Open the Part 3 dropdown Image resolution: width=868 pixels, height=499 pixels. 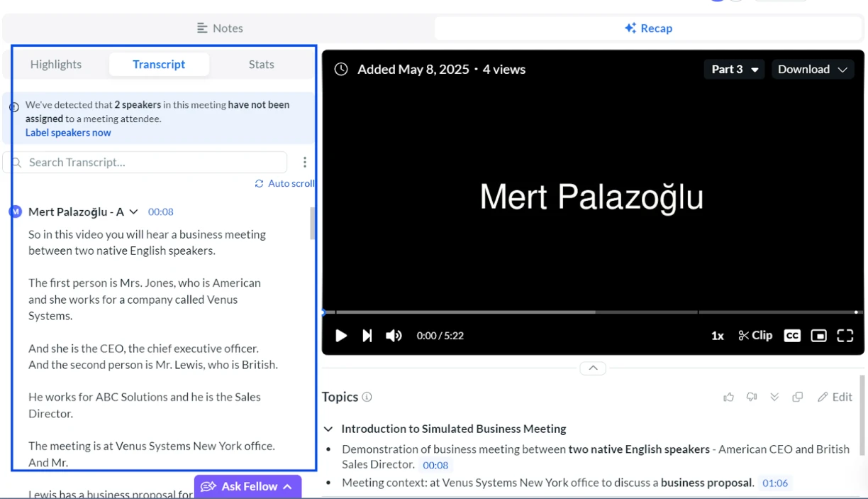tap(734, 70)
